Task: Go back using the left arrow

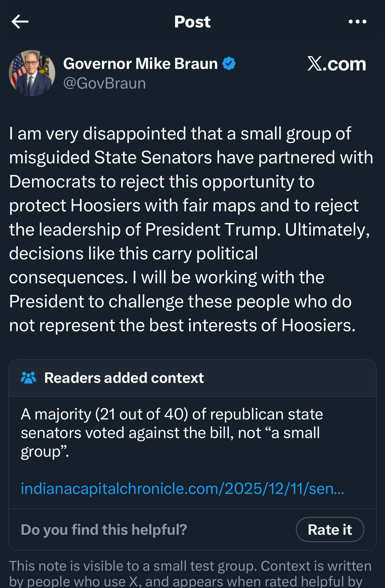Action: 20,22
